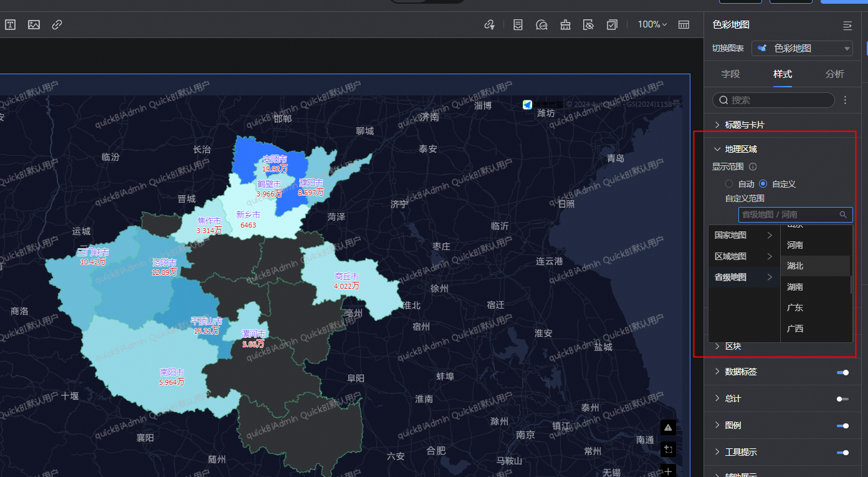Enable the 总计 toggle switch
The width and height of the screenshot is (868, 477).
coord(842,399)
